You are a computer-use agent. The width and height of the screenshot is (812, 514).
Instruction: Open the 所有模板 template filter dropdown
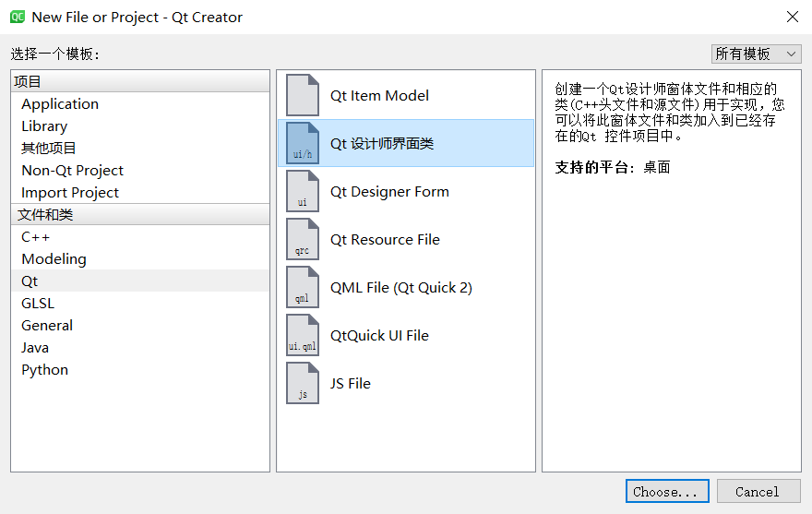point(756,54)
